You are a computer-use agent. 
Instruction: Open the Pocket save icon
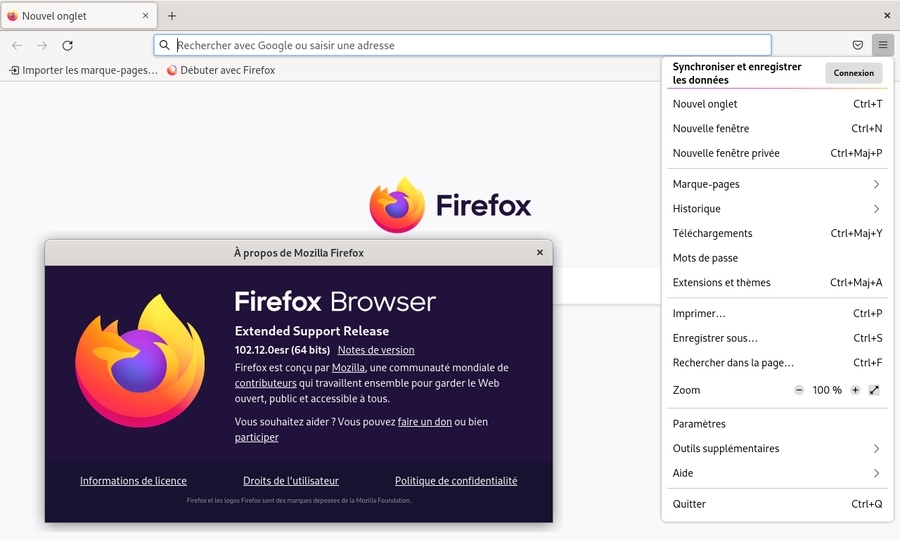[x=858, y=45]
